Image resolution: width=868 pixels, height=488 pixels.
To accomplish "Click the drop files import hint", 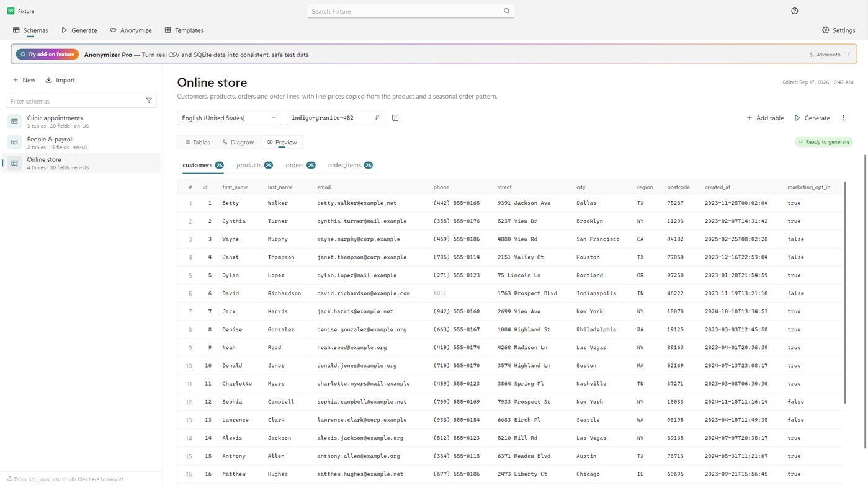I will click(65, 479).
